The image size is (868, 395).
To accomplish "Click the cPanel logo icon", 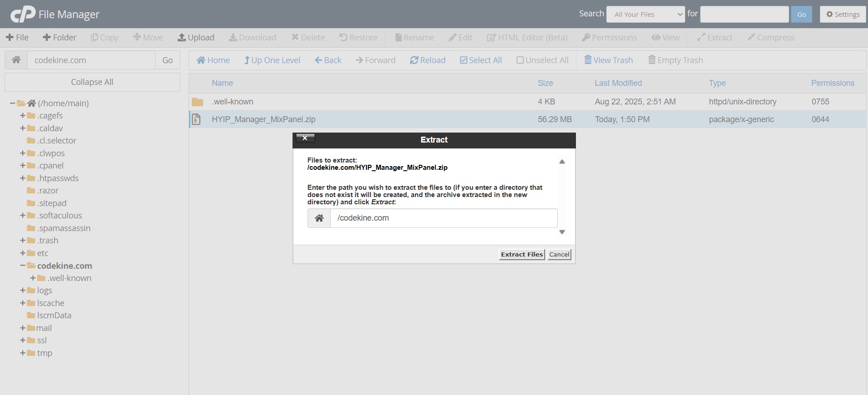I will tap(23, 14).
